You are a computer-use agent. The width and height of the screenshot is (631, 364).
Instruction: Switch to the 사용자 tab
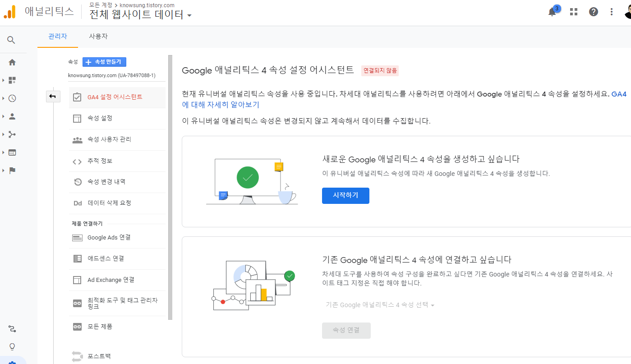click(x=98, y=37)
